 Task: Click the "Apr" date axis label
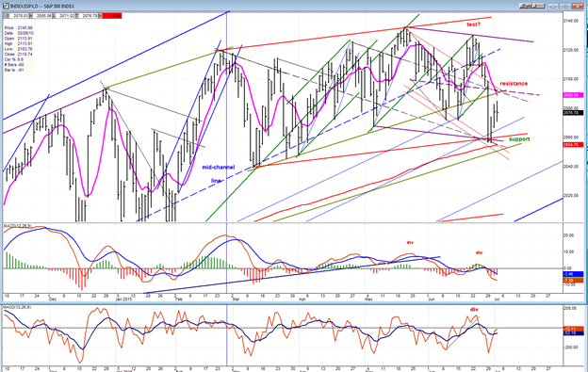(302, 299)
